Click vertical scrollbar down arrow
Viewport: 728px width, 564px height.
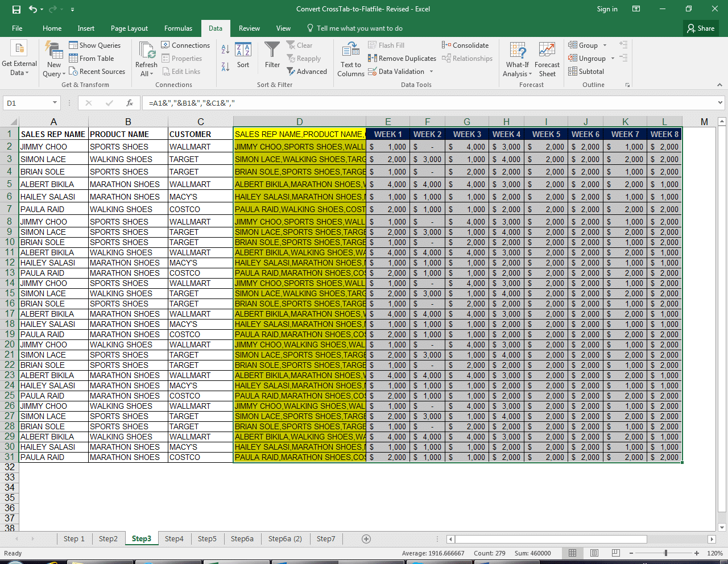(x=722, y=528)
